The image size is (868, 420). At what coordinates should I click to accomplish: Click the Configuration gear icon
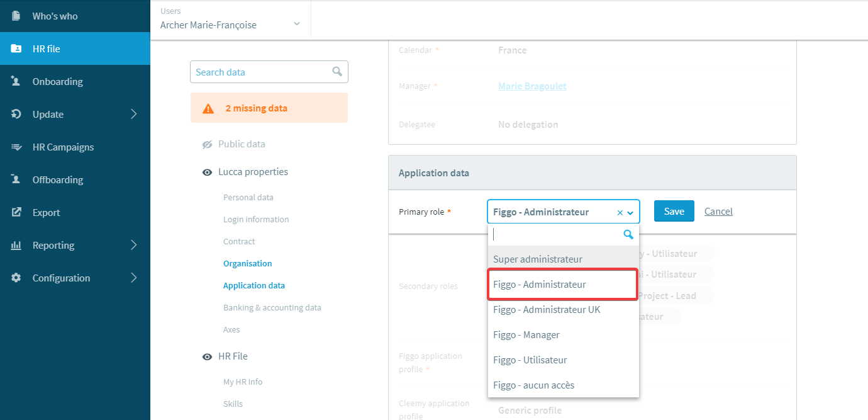tap(16, 278)
